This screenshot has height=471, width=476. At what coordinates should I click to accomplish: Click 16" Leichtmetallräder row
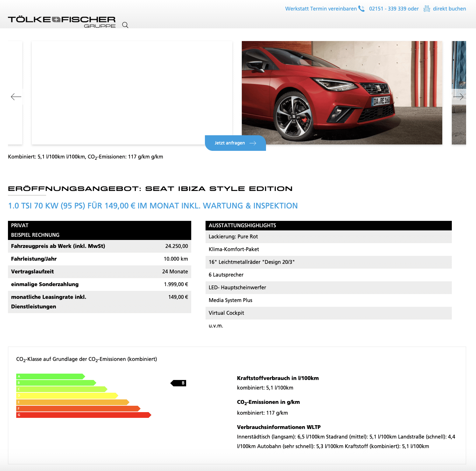(x=329, y=262)
